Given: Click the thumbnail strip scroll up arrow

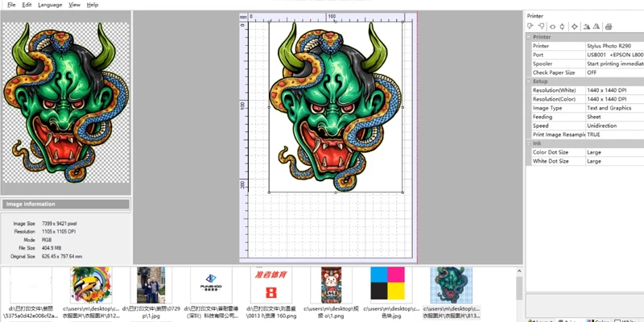Looking at the screenshot, I should click(519, 271).
